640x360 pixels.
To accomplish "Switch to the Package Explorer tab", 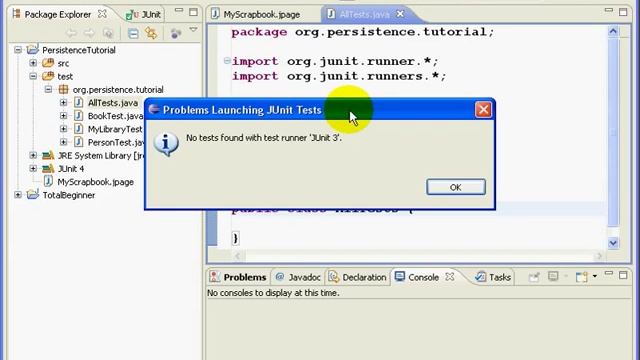I will pos(58,14).
